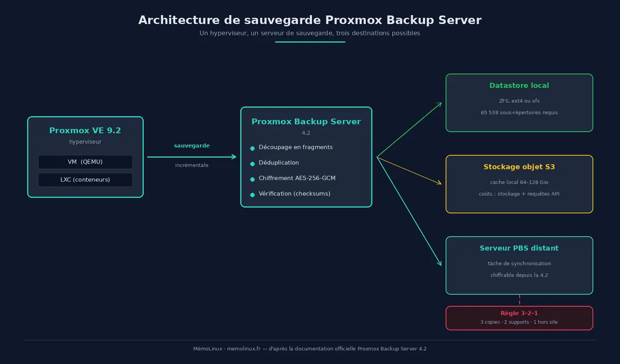
Task: Click the title 'Architecture de sauvegarde Proxmox Backup Server'
Action: pyautogui.click(x=310, y=20)
